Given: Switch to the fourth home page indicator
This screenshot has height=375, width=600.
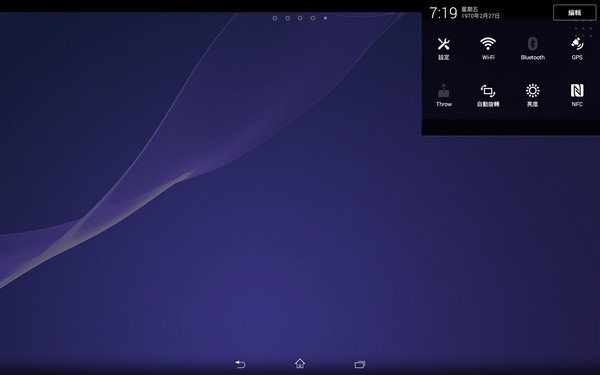Looking at the screenshot, I should 313,18.
